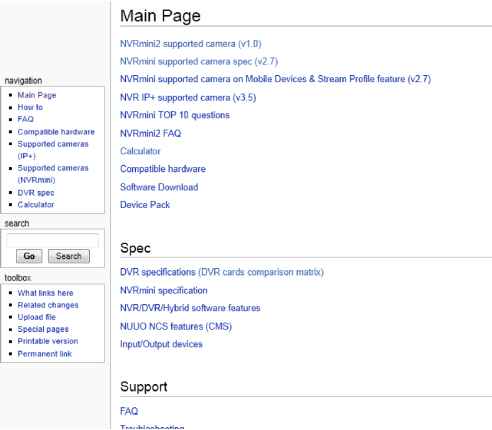Open Device Pack link
The height and width of the screenshot is (430, 492).
point(145,205)
